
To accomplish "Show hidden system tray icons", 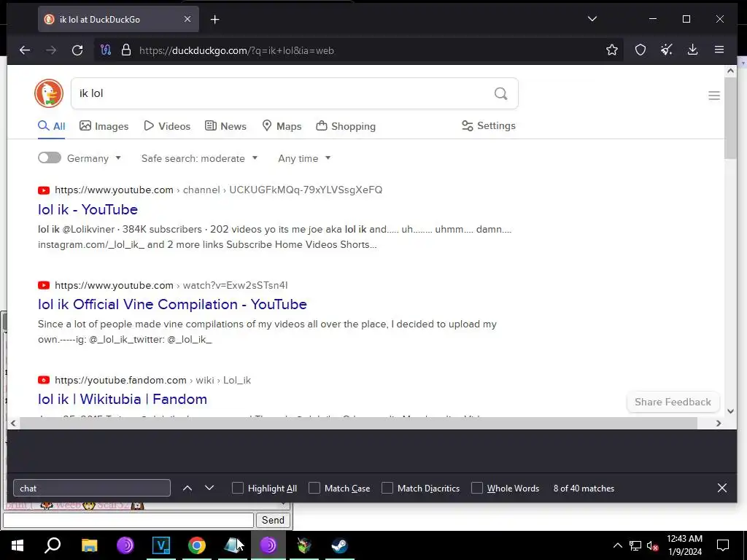I will tap(617, 545).
